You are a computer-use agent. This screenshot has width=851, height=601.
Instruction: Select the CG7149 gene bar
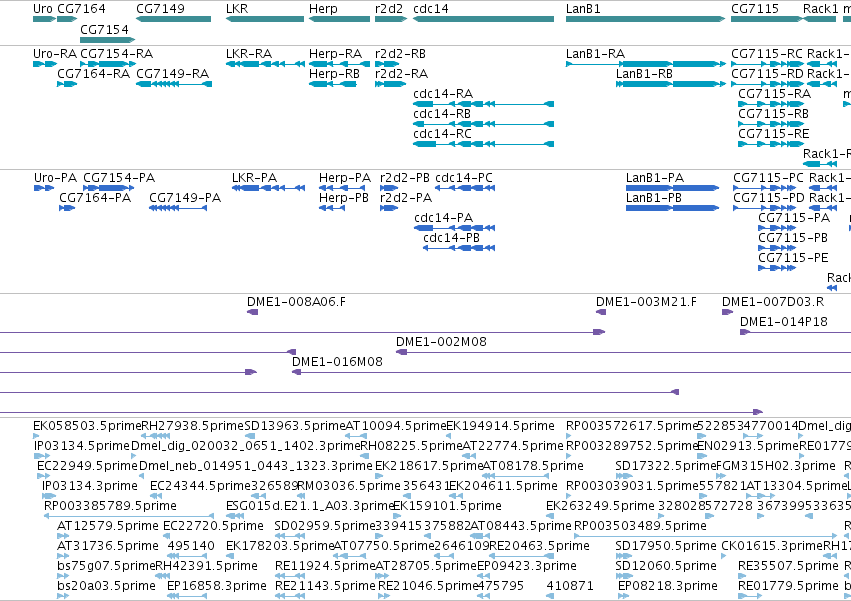173,19
